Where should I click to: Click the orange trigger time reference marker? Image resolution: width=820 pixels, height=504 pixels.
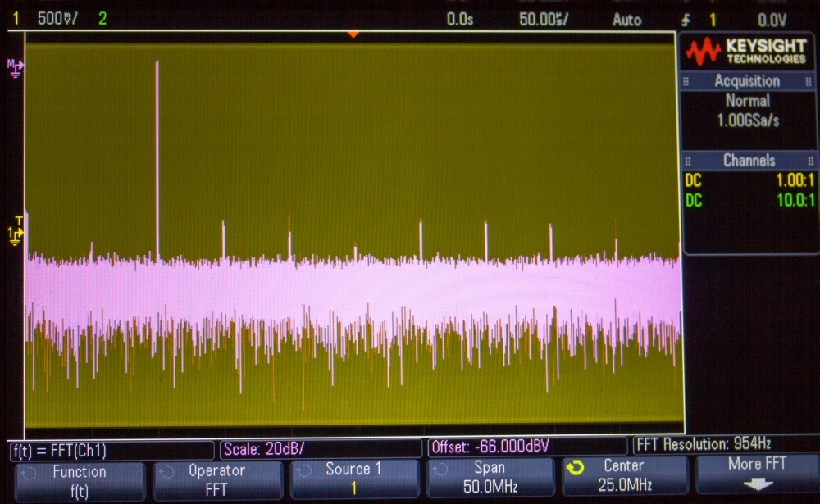pyautogui.click(x=353, y=34)
